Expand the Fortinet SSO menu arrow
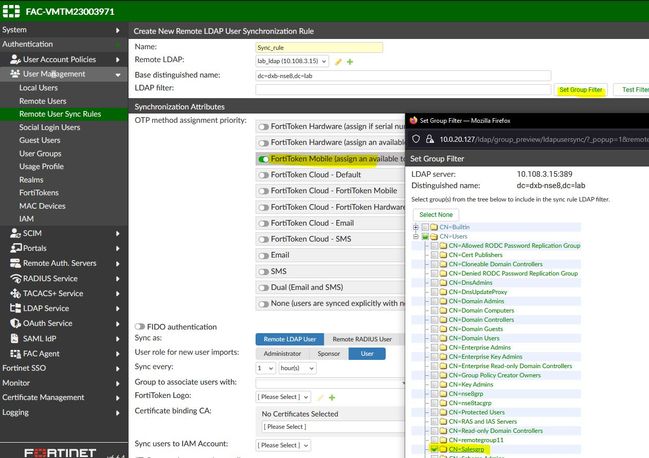This screenshot has height=458, width=649. click(x=118, y=369)
